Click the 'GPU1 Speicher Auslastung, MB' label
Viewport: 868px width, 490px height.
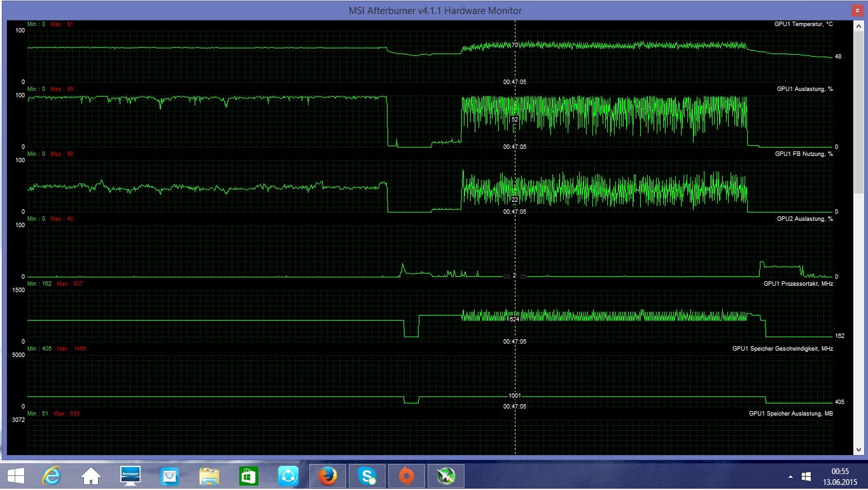point(791,414)
